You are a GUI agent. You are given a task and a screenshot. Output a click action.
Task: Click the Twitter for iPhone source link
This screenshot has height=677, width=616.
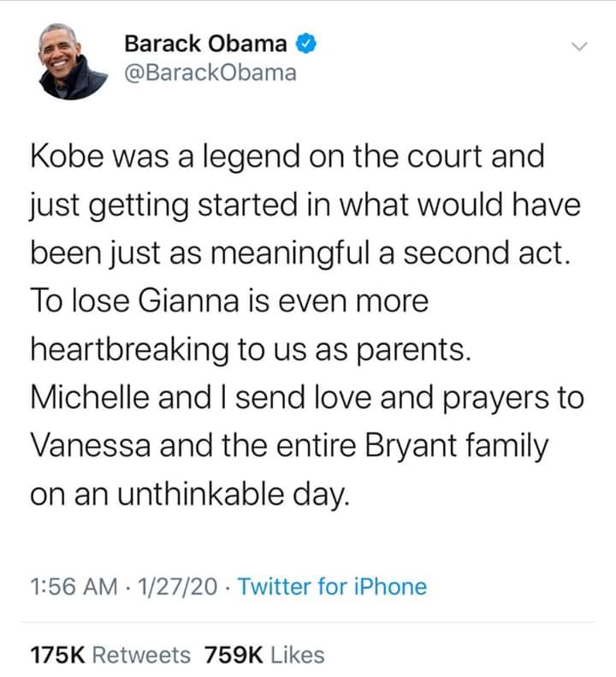tap(331, 586)
